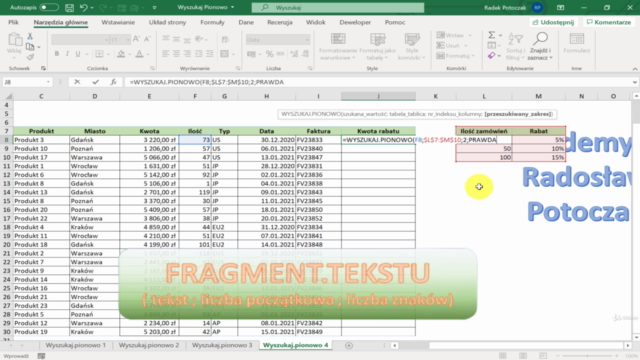This screenshot has width=640, height=360.
Task: Switch to the Układ strony tab
Action: (x=167, y=22)
